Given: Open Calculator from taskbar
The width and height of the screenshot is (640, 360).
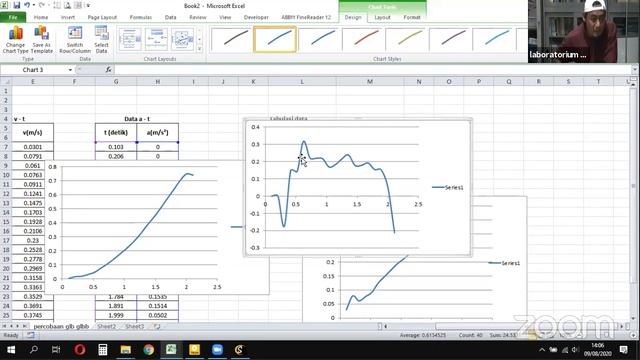Looking at the screenshot, I should click(x=102, y=350).
